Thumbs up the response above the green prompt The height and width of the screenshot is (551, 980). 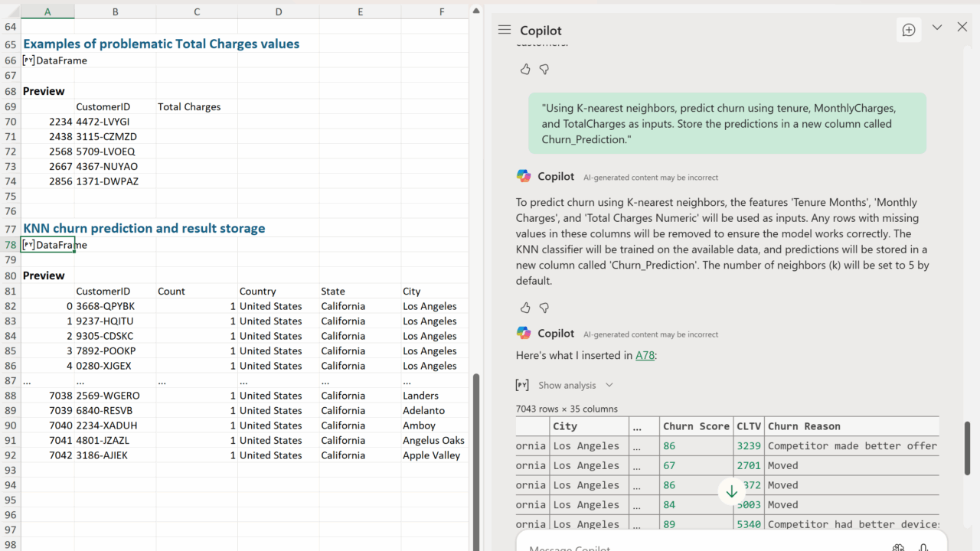[x=525, y=69]
